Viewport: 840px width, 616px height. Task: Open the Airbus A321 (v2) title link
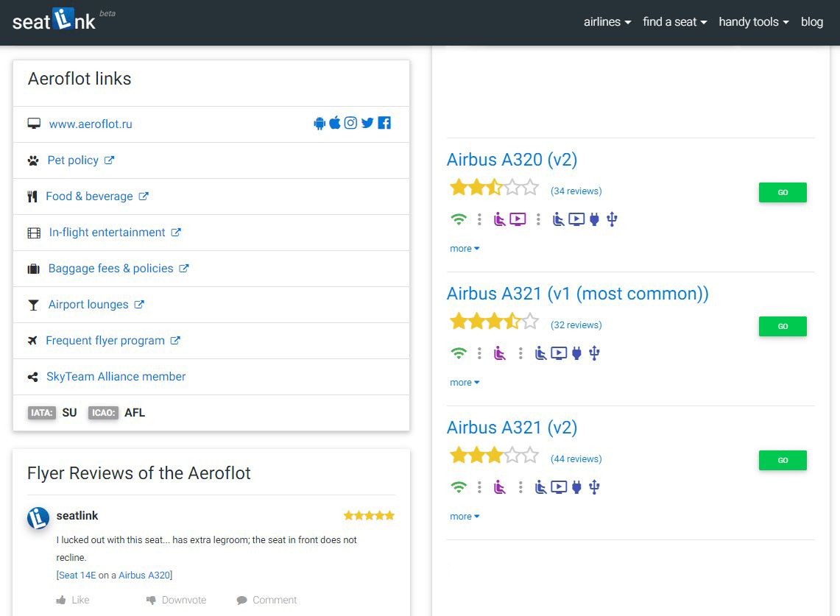(x=512, y=428)
